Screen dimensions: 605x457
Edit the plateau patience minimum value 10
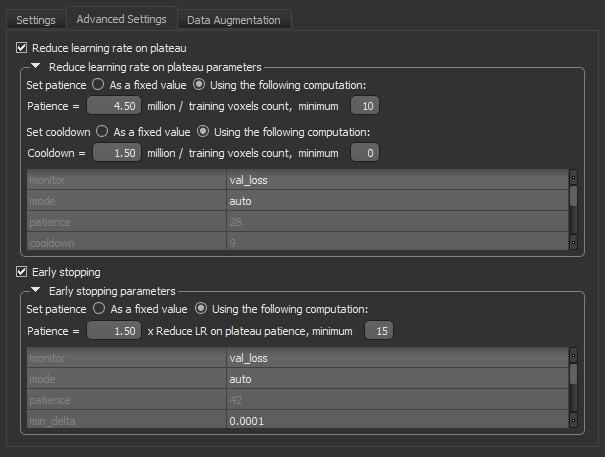[x=364, y=105]
